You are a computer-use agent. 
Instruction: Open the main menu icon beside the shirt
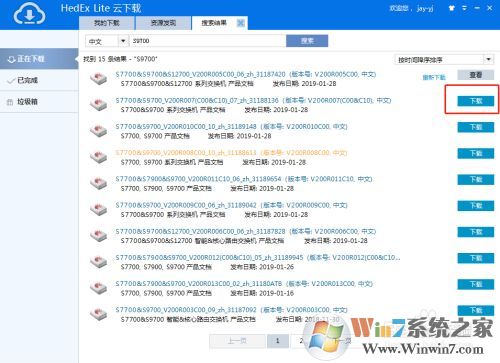coord(464,8)
